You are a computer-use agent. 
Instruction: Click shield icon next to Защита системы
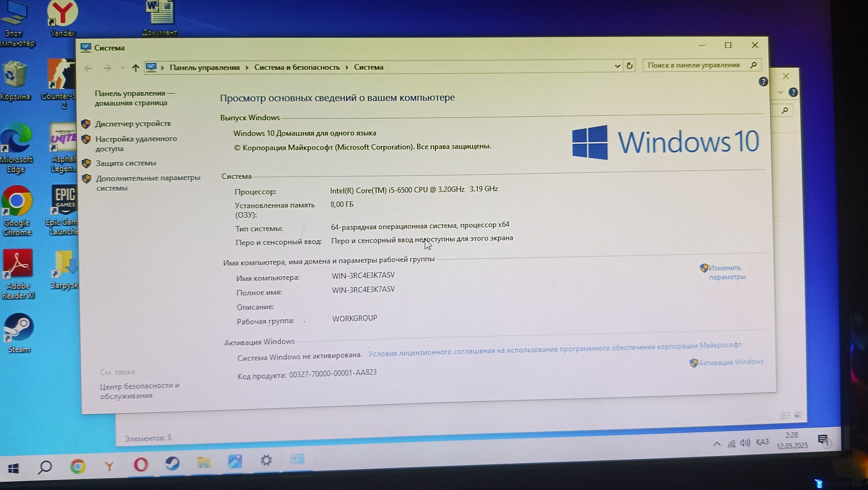(x=86, y=163)
